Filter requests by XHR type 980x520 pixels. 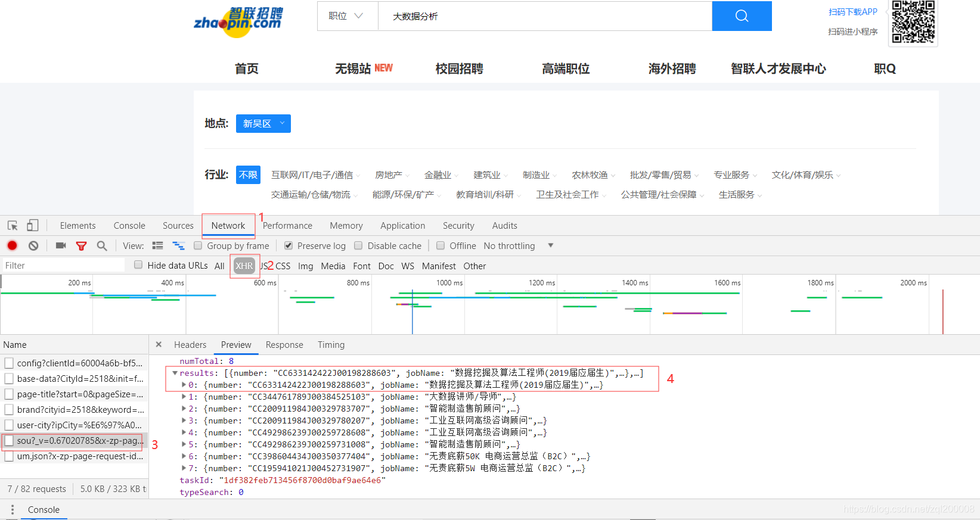tap(244, 266)
